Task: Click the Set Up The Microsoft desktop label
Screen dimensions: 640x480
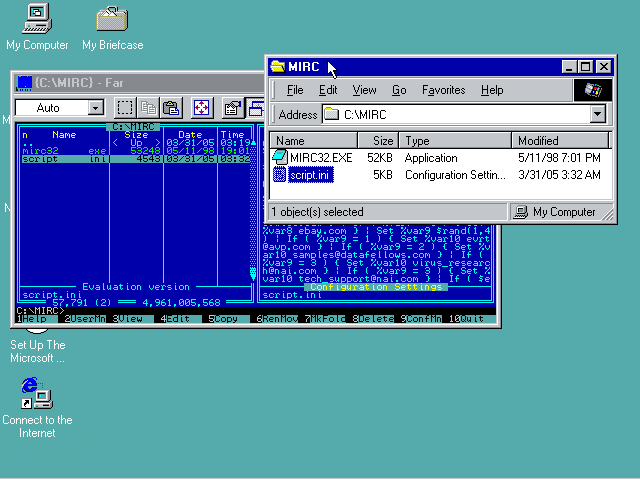Action: [38, 351]
